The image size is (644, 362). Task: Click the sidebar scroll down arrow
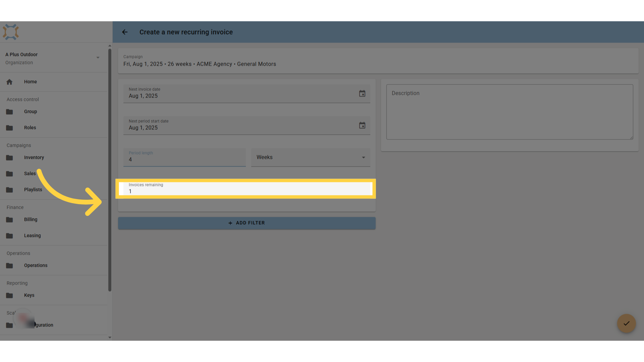coord(110,338)
